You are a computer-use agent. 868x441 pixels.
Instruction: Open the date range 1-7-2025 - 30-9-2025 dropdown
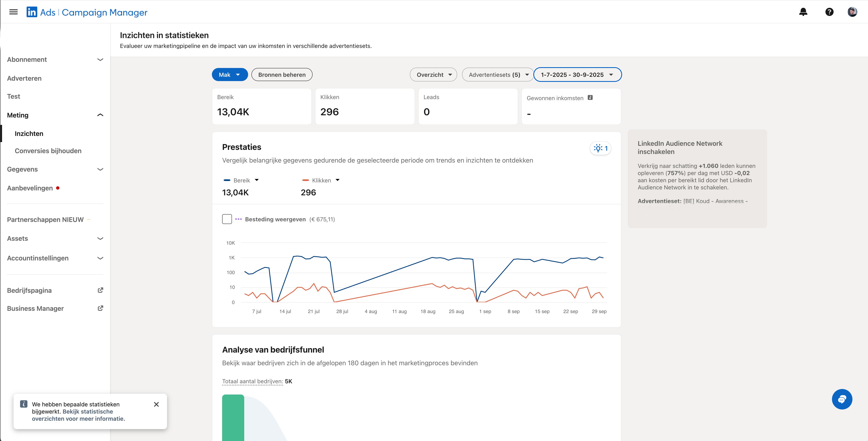tap(578, 75)
